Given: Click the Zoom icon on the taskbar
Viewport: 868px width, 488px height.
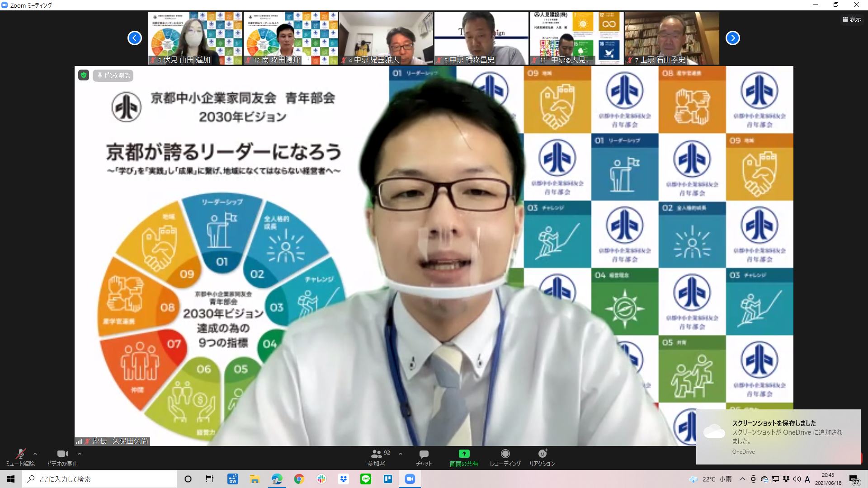Looking at the screenshot, I should pyautogui.click(x=410, y=479).
